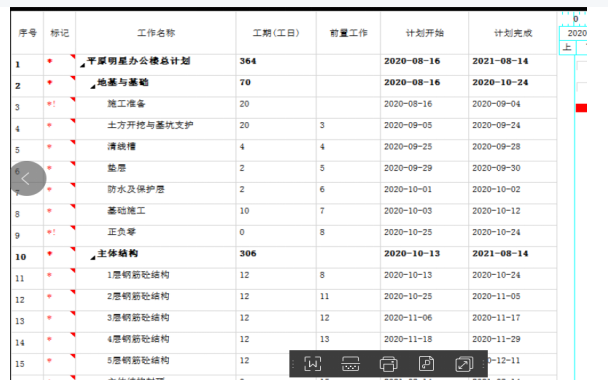Viewport: 608px width, 387px height.
Task: Select the 4层钢筋砼结构 task name
Action: 138,339
